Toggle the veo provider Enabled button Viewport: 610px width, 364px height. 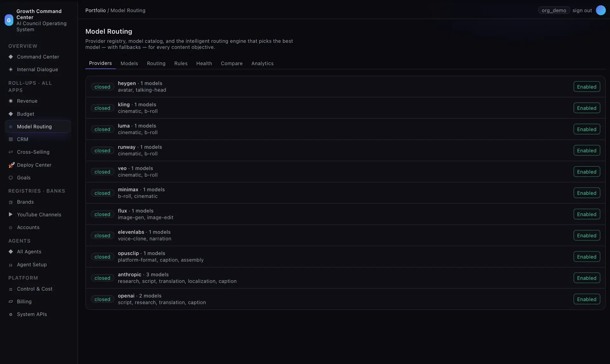[x=586, y=172]
